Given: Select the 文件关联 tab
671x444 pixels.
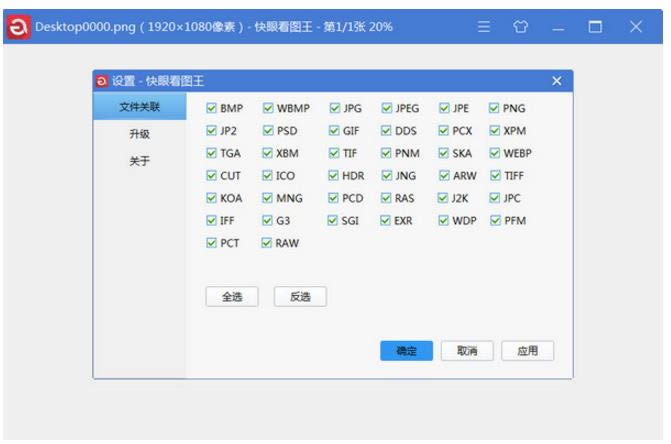Looking at the screenshot, I should coord(140,107).
